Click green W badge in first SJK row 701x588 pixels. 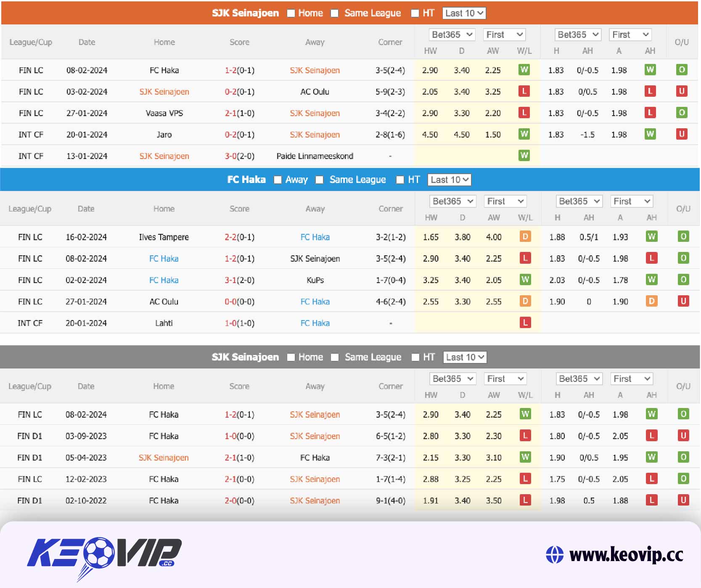tap(524, 70)
